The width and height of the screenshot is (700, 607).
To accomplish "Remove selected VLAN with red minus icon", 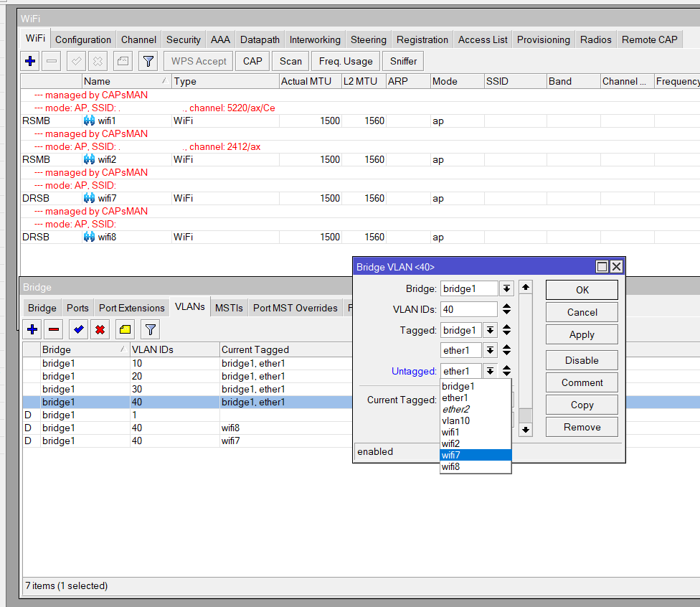I will coord(53,329).
